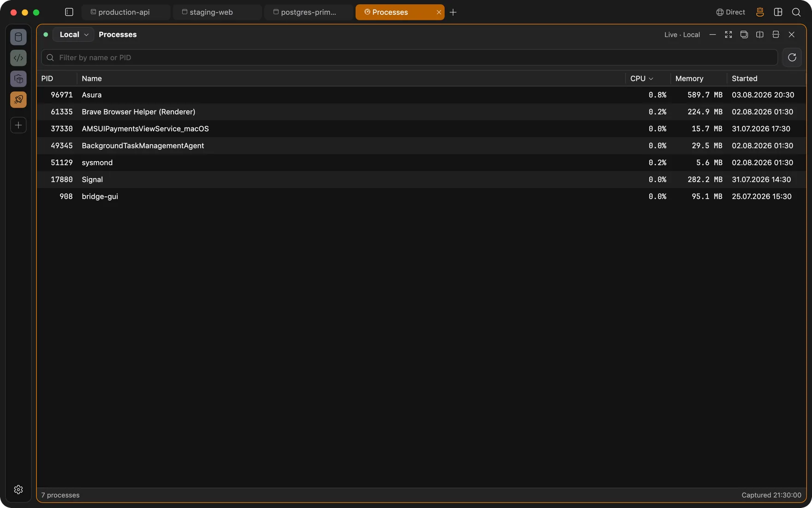Select AMSUIPaymentsViewService_macOS row

coord(421,129)
